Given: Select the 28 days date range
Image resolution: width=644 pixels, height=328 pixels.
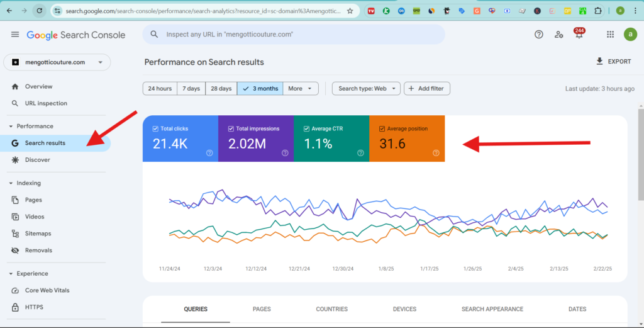Looking at the screenshot, I should (x=221, y=88).
